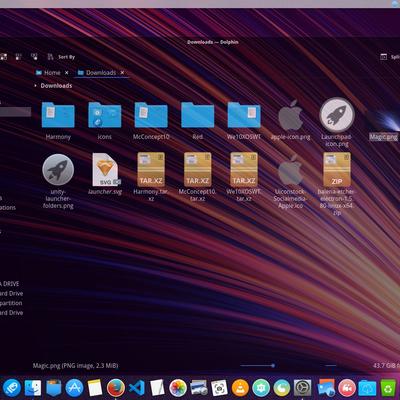
Task: Open the white paper text editor dock icon
Action: pyautogui.click(x=157, y=388)
